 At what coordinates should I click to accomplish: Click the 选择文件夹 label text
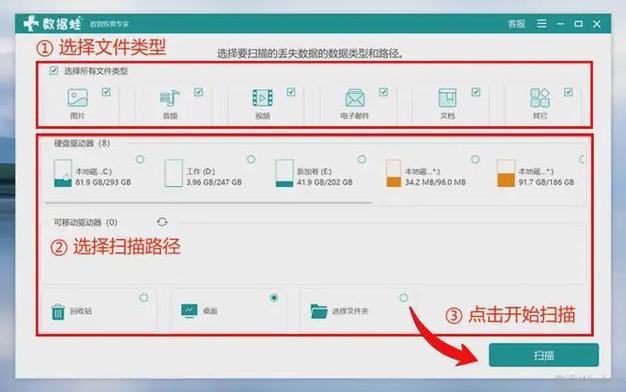tap(350, 311)
